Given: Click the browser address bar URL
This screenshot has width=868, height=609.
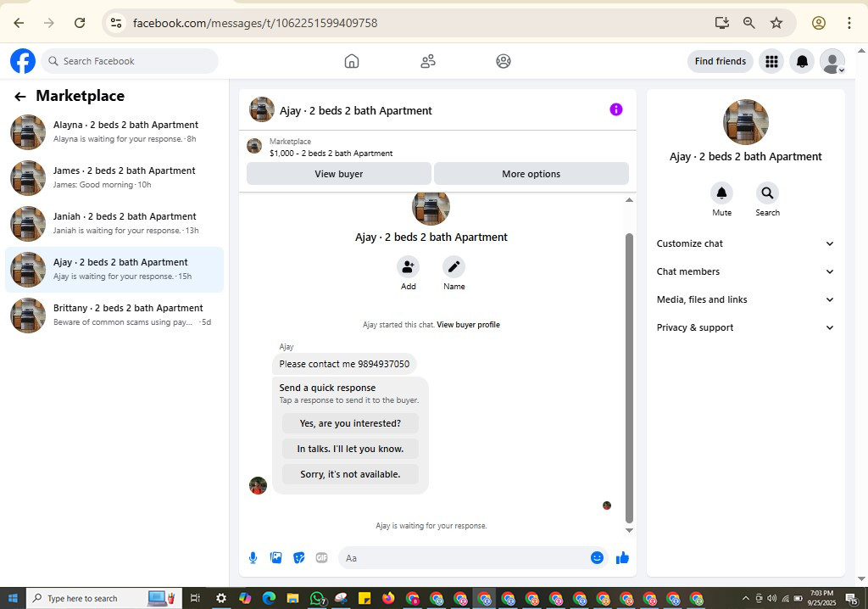Looking at the screenshot, I should point(255,23).
